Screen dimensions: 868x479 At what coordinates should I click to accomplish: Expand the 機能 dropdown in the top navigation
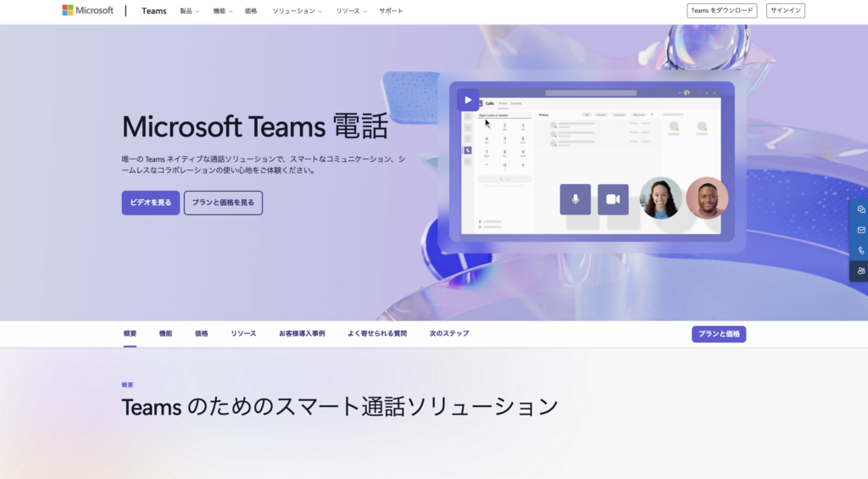(x=223, y=11)
